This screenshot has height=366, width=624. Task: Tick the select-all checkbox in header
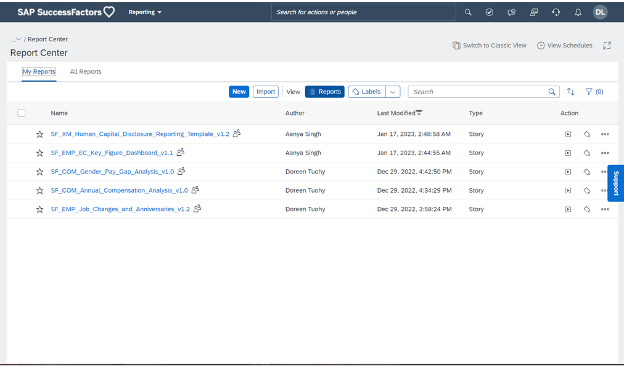click(x=21, y=113)
